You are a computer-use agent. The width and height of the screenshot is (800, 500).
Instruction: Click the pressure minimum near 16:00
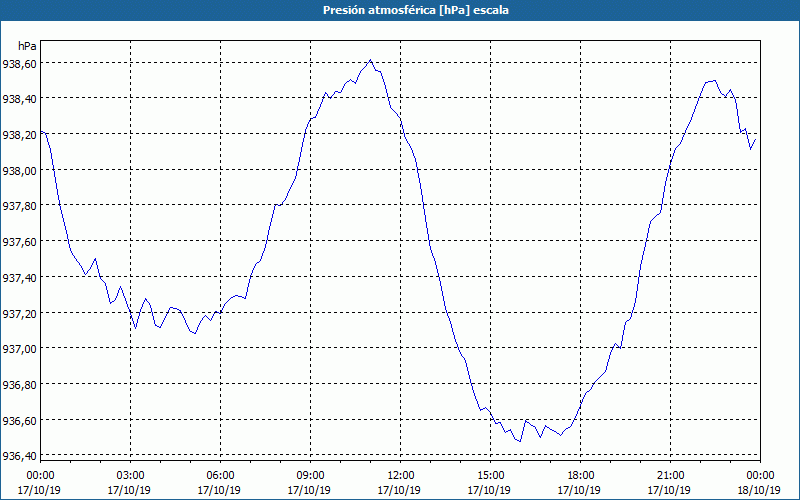pos(520,441)
